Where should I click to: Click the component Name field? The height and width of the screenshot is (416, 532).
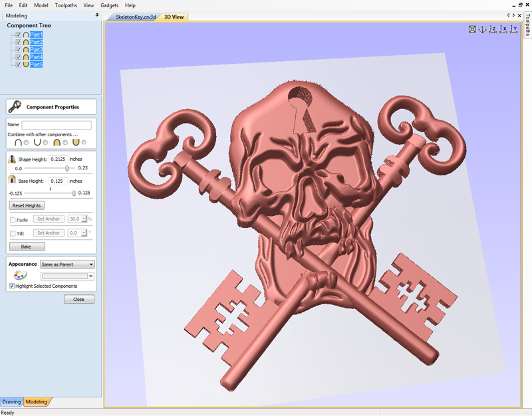[57, 125]
